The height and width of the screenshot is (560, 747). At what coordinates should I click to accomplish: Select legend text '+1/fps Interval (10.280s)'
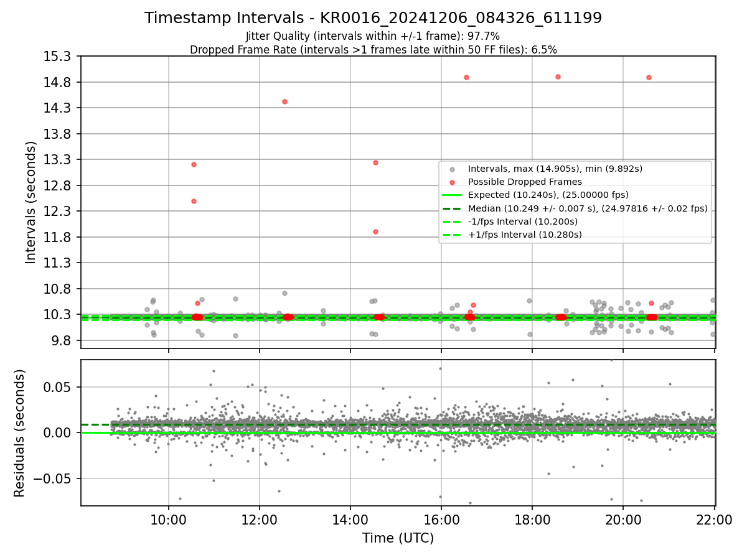pos(525,235)
